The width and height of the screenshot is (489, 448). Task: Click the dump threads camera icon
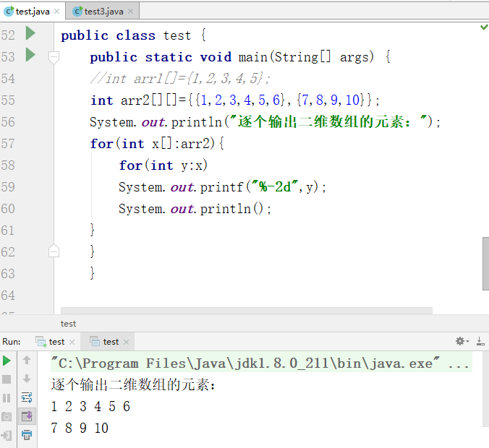(x=7, y=416)
